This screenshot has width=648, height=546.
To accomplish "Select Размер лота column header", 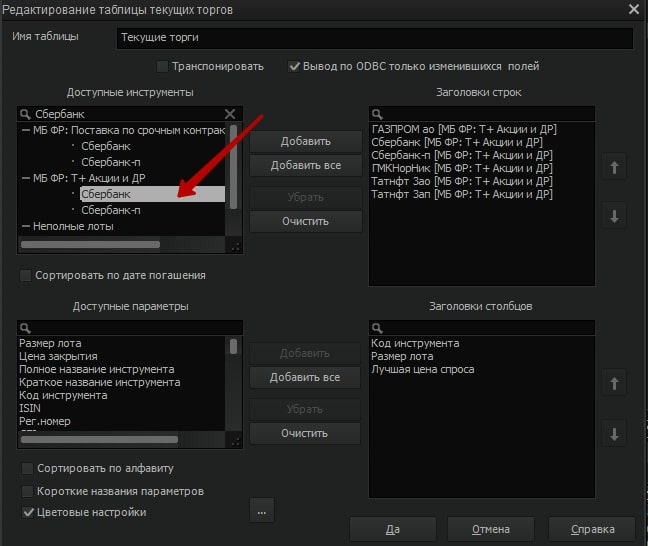I will pos(402,356).
